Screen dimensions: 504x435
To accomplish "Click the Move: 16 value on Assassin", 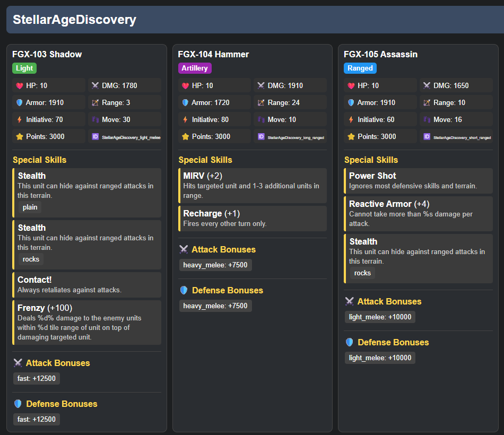I will [x=447, y=119].
